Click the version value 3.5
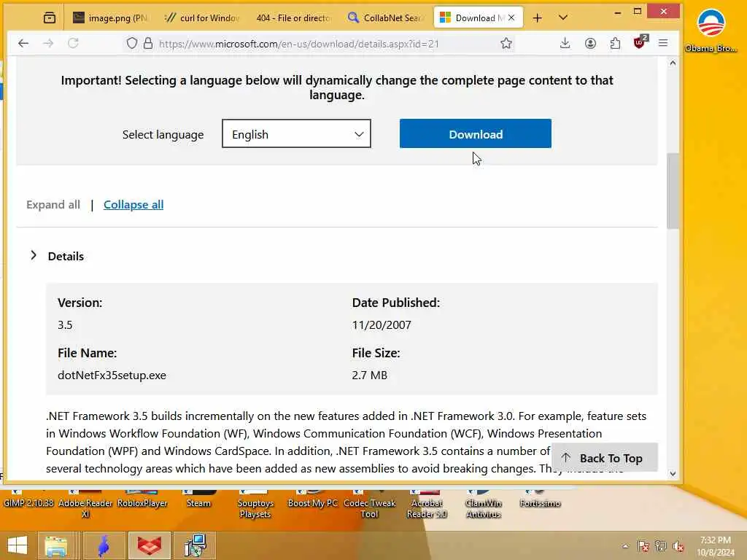This screenshot has width=747, height=560. [x=65, y=324]
